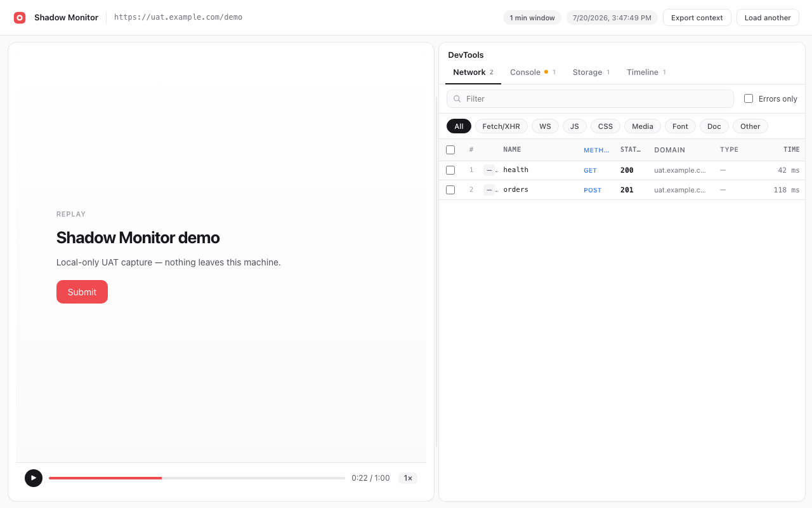The height and width of the screenshot is (508, 812).
Task: Click the 7/20/2026 timestamp badge
Action: (612, 18)
